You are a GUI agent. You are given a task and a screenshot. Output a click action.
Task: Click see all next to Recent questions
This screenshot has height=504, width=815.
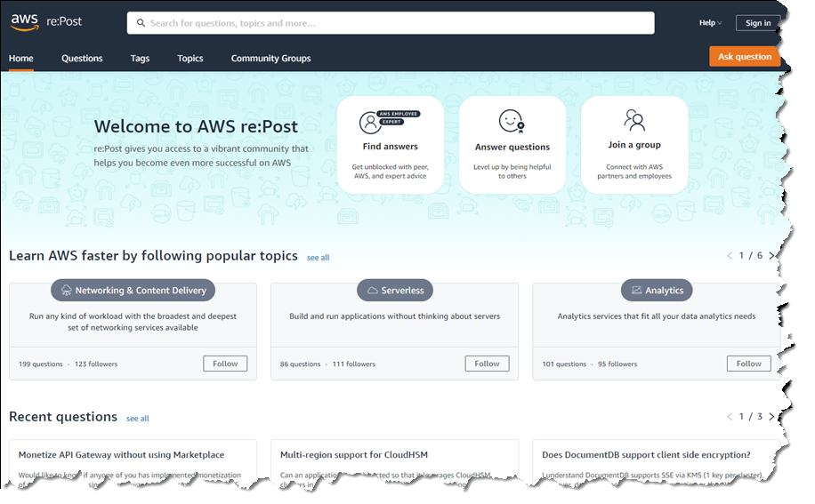[x=138, y=419]
